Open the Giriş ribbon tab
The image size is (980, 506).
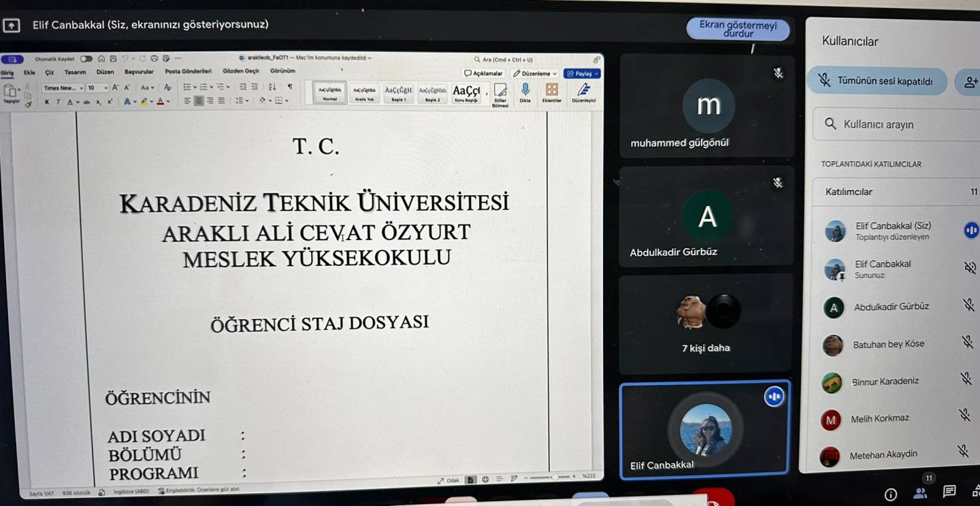7,73
